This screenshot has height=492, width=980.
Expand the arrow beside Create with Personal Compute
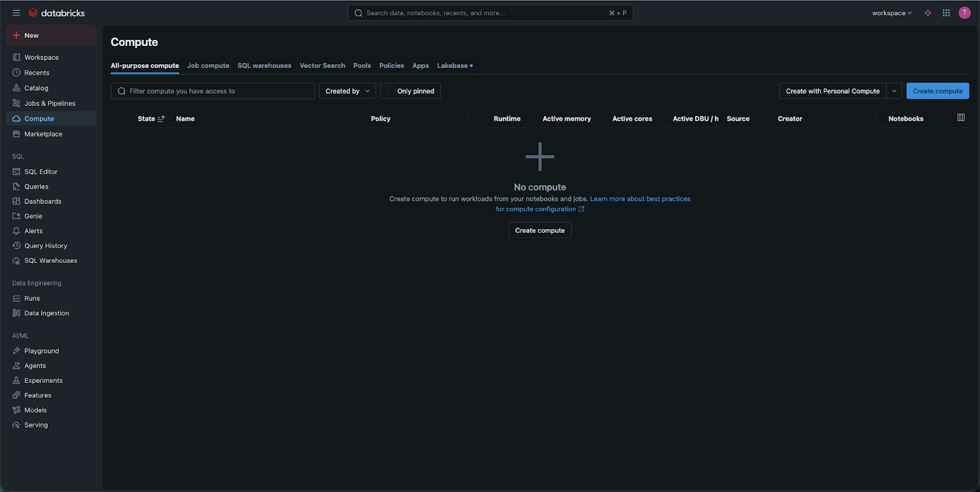(894, 91)
